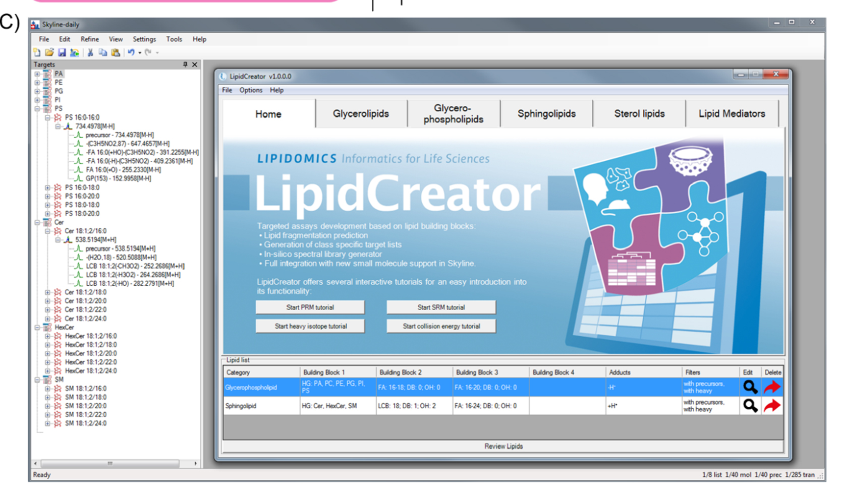Screen dimensions: 841x504
Task: Open the Tools menu in Skyline
Action: (x=174, y=39)
